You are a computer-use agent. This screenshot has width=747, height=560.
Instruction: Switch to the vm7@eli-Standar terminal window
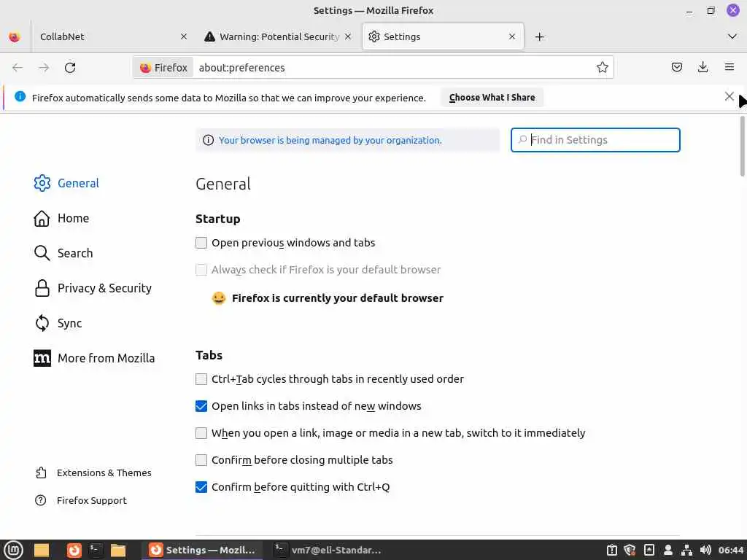coord(328,550)
